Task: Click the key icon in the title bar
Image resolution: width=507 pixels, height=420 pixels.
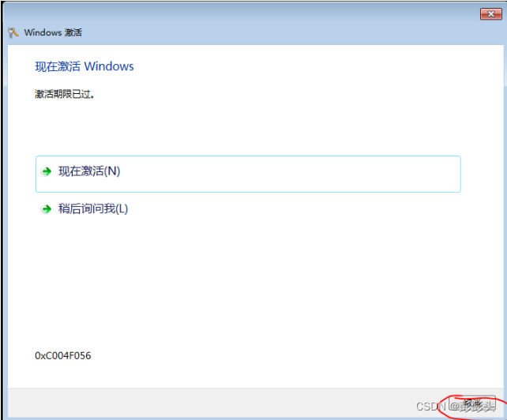Action: (x=13, y=32)
